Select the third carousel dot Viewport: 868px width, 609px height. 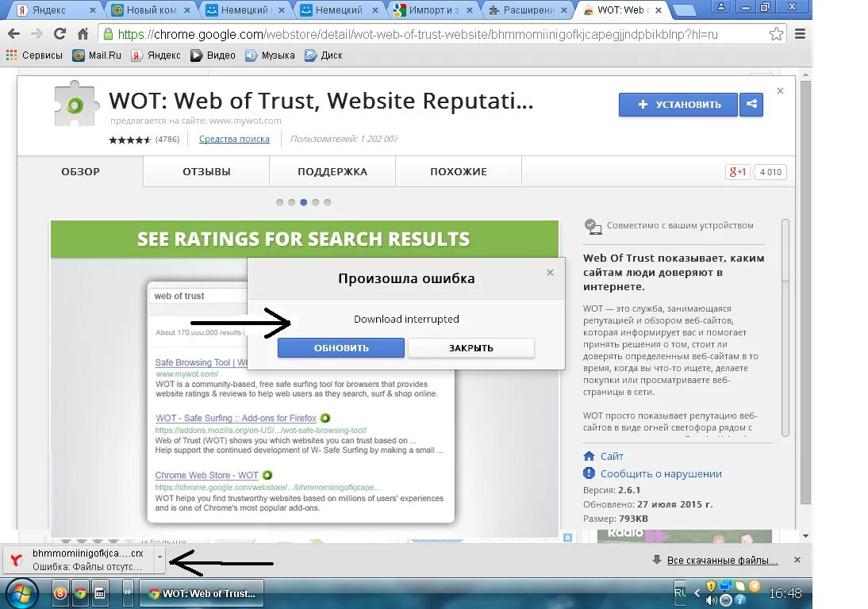coord(303,202)
